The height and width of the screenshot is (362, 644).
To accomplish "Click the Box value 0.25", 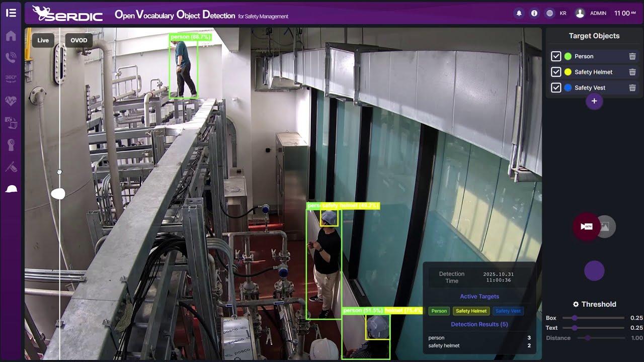I will click(x=636, y=318).
